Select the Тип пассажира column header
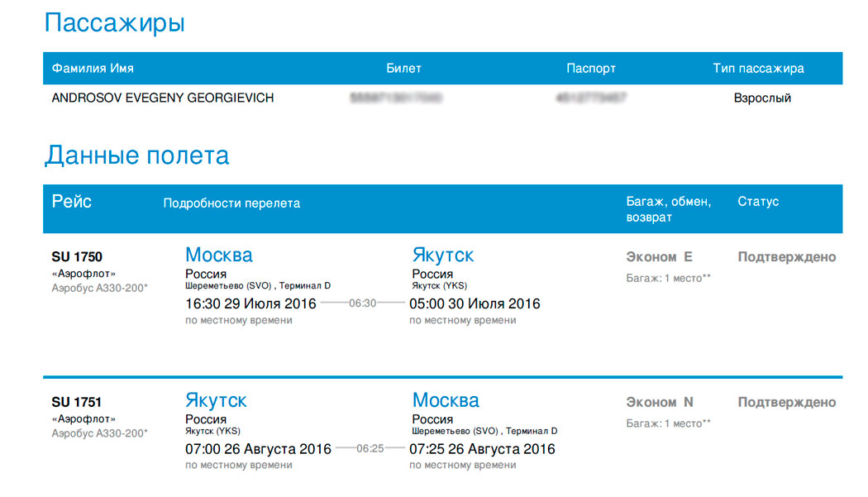 (758, 68)
